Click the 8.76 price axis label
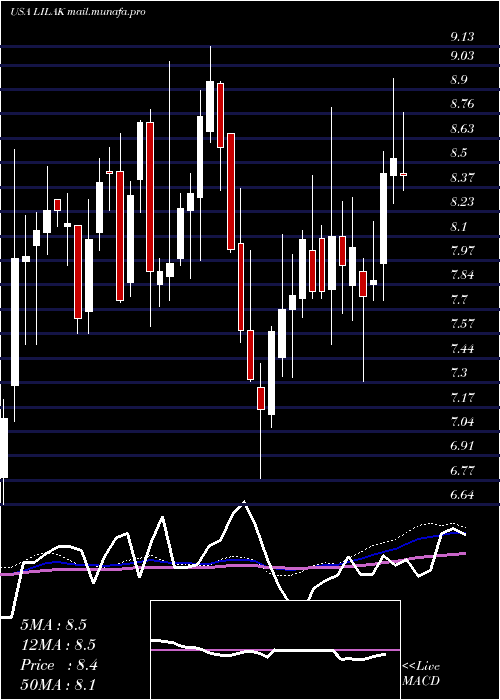The width and height of the screenshot is (500, 700). point(462,104)
